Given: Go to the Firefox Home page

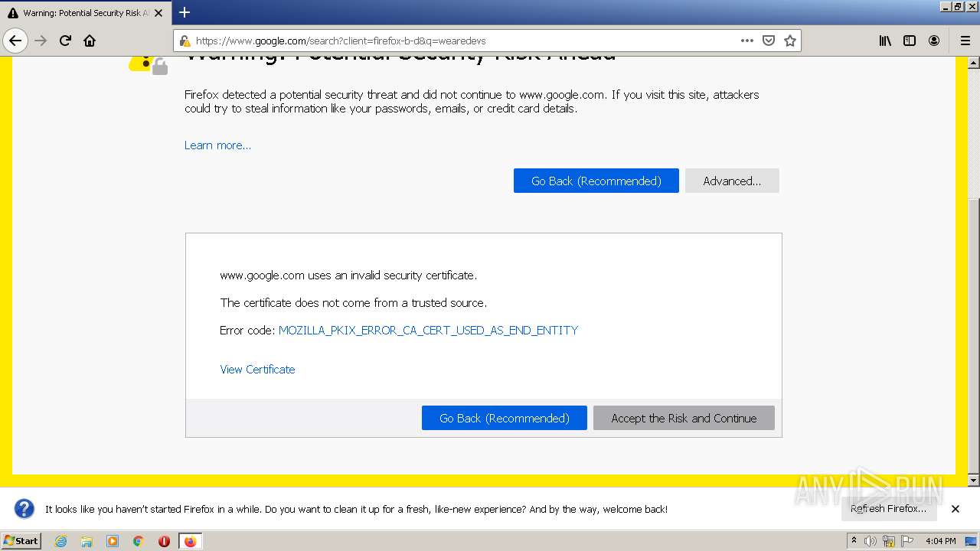Looking at the screenshot, I should pos(90,41).
